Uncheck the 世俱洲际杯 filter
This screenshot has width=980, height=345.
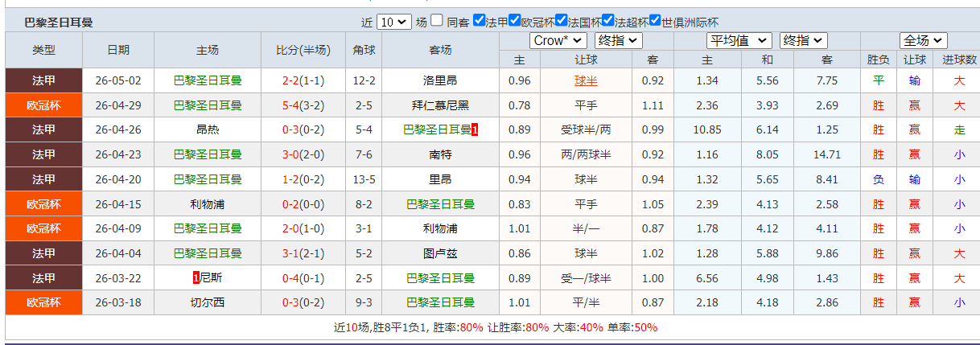click(x=655, y=21)
